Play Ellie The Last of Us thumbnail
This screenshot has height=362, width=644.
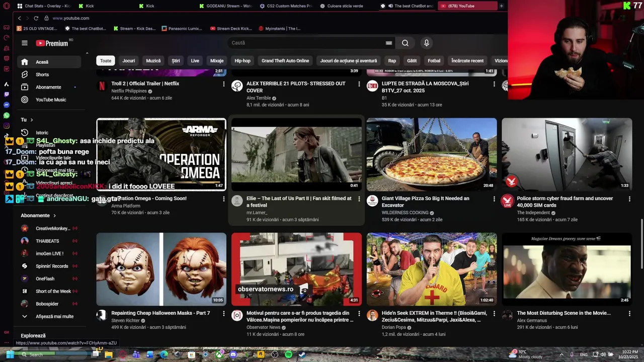(x=296, y=154)
